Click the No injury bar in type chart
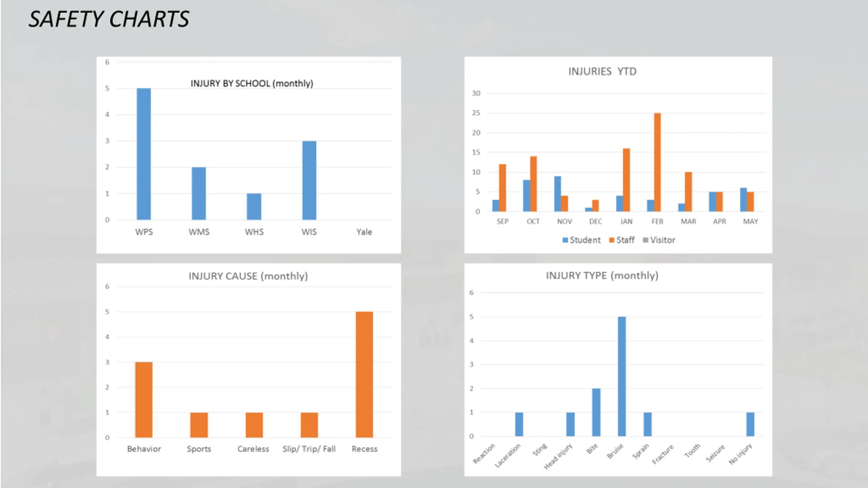The image size is (868, 488). 750,424
